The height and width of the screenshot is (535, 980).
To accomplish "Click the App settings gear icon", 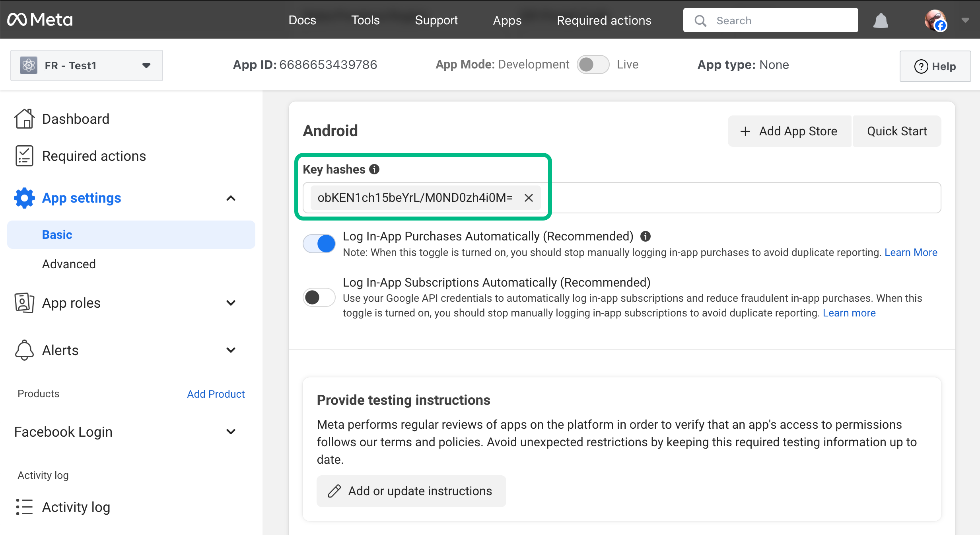I will coord(24,198).
